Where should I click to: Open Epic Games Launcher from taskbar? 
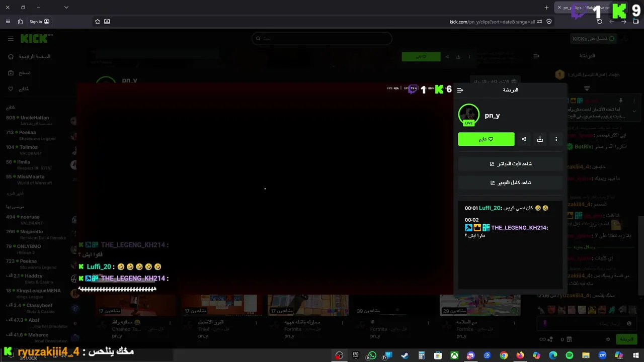[356, 355]
